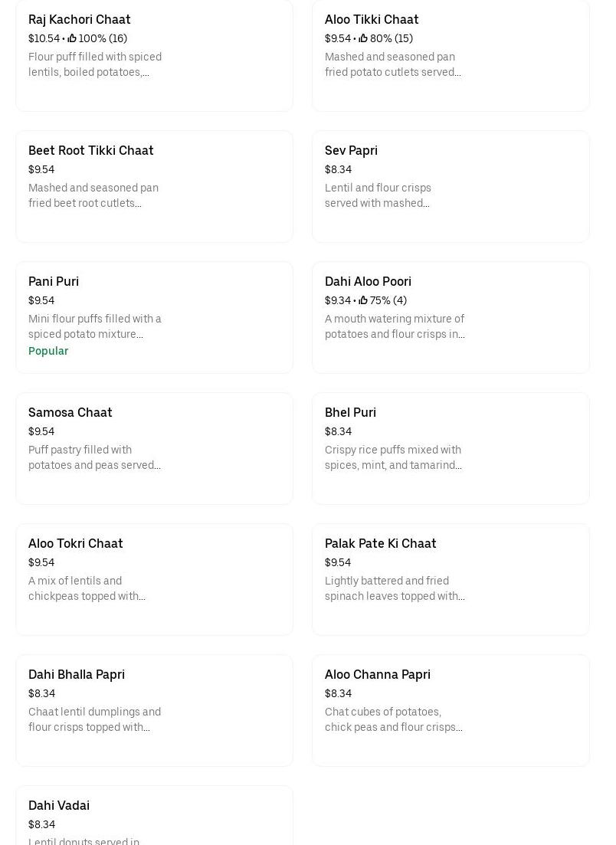Image resolution: width=616 pixels, height=845 pixels.
Task: Choose Samosa Chaat from menu
Action: pos(154,448)
